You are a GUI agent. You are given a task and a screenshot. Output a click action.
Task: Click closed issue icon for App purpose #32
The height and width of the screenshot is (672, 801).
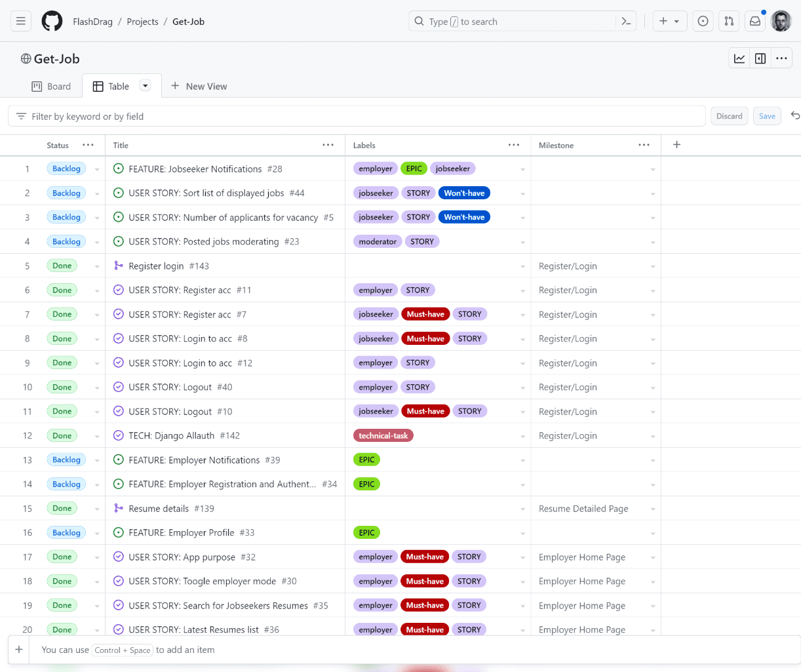(x=119, y=557)
